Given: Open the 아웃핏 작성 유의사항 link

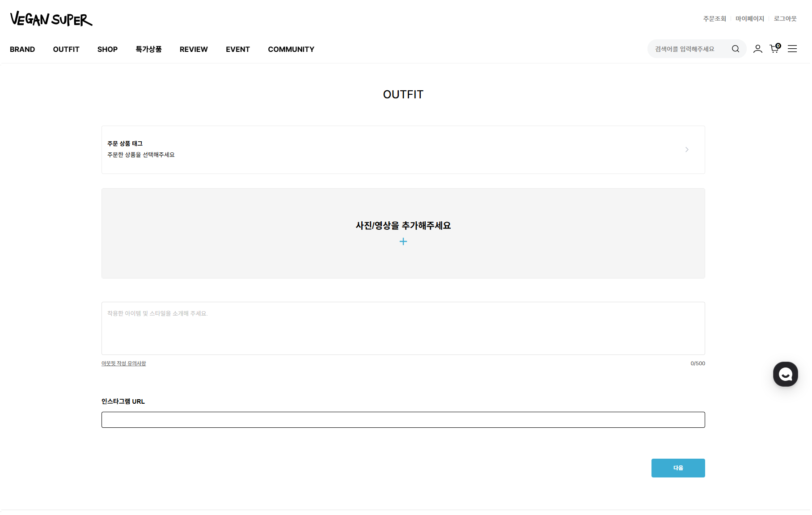Looking at the screenshot, I should (x=123, y=363).
